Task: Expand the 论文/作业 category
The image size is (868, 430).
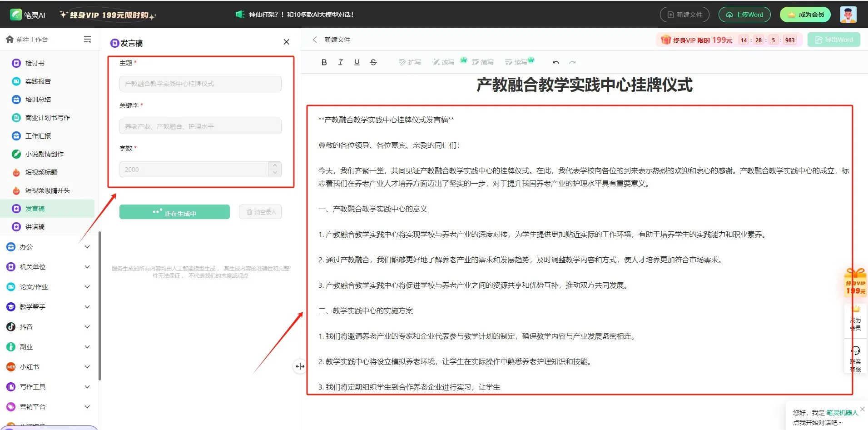Action: pos(87,287)
